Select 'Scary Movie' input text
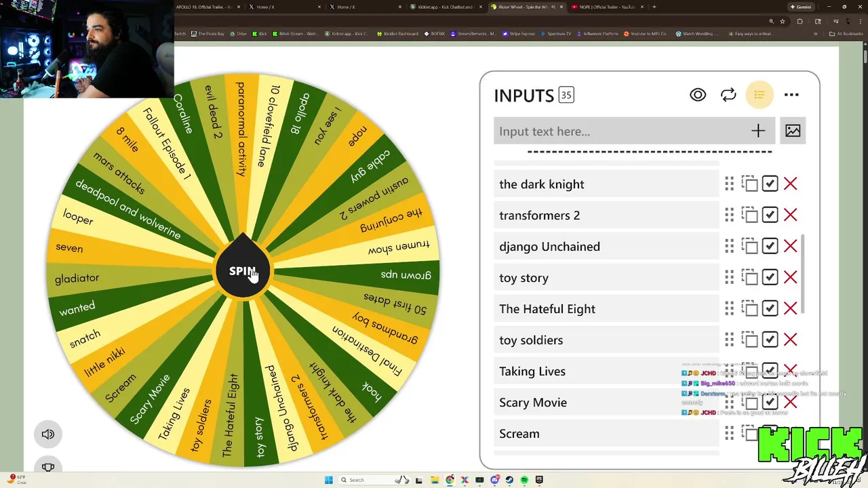Screen dimensions: 868x488 [533, 403]
